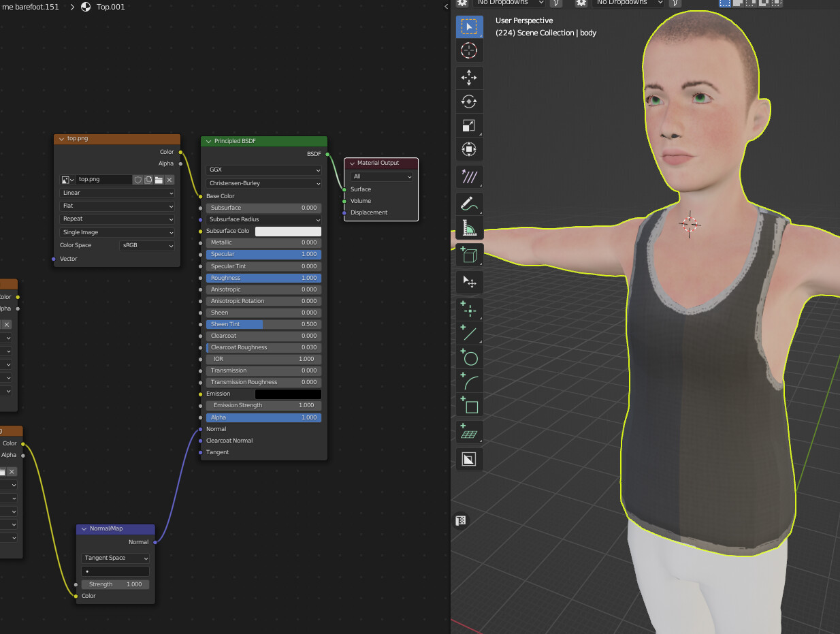
Task: Open the first No Dropdowns selector
Action: 510,3
